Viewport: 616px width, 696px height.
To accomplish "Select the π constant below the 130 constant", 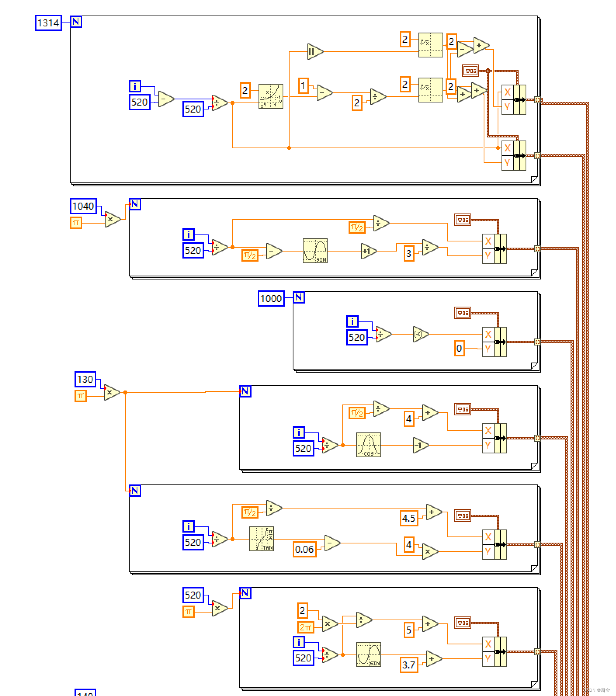I will point(81,396).
